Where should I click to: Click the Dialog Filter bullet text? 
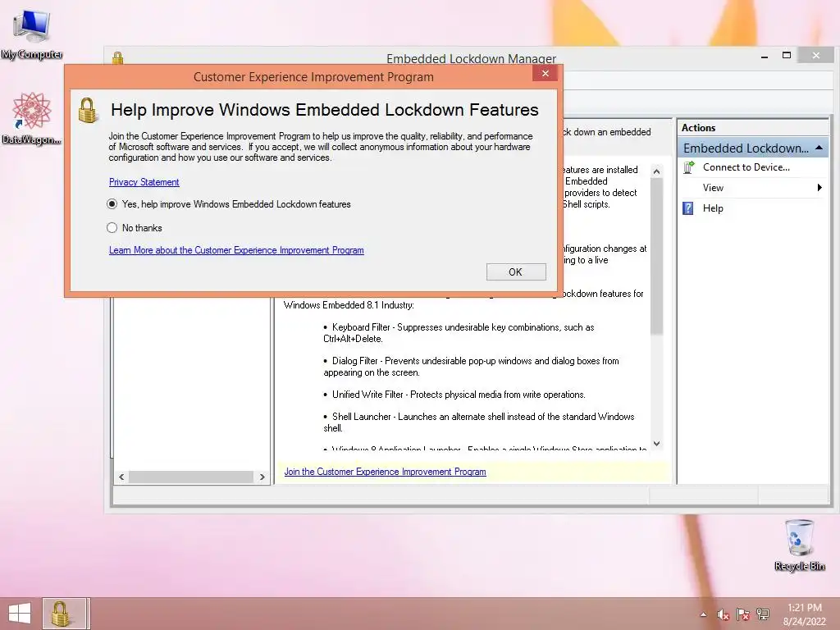click(471, 367)
